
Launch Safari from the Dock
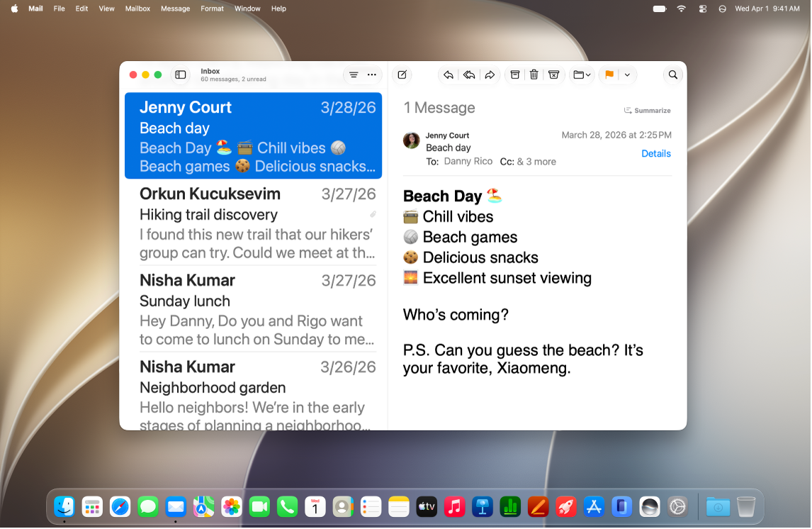coord(120,507)
